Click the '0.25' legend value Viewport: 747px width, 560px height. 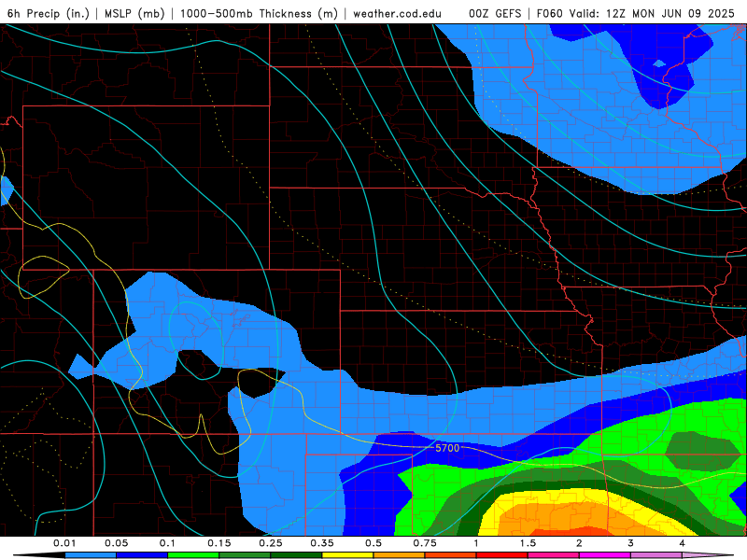point(271,543)
